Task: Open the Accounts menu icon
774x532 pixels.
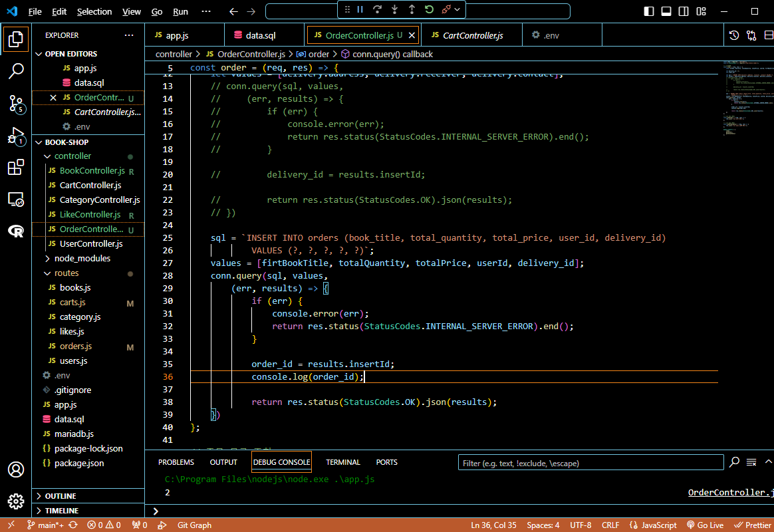Action: [x=16, y=469]
